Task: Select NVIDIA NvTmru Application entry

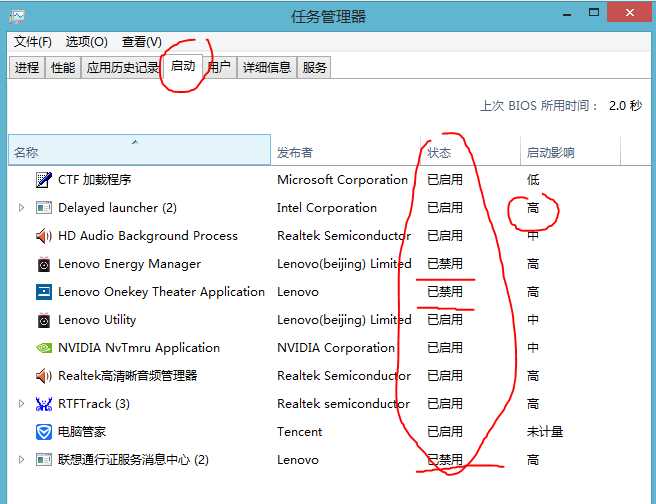Action: pos(139,348)
